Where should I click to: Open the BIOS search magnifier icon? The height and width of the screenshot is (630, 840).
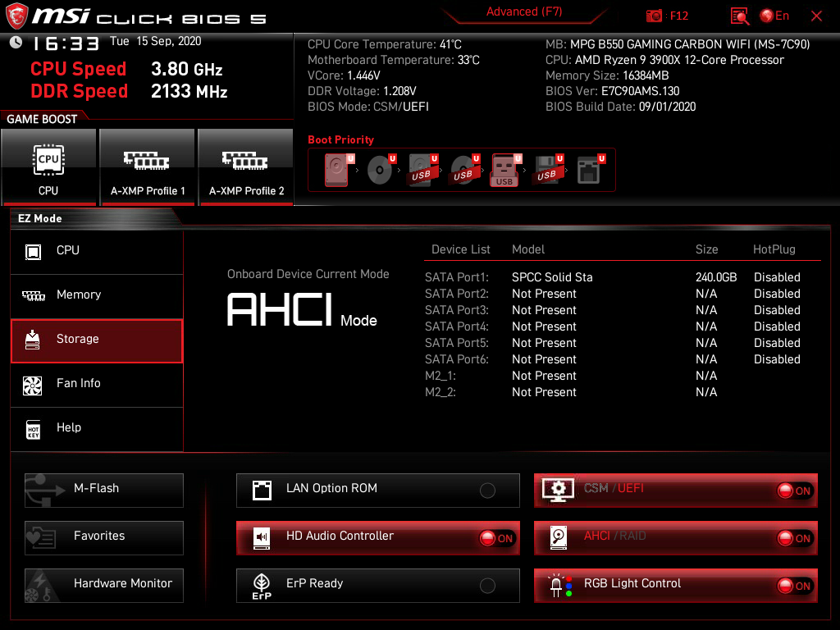tap(740, 16)
